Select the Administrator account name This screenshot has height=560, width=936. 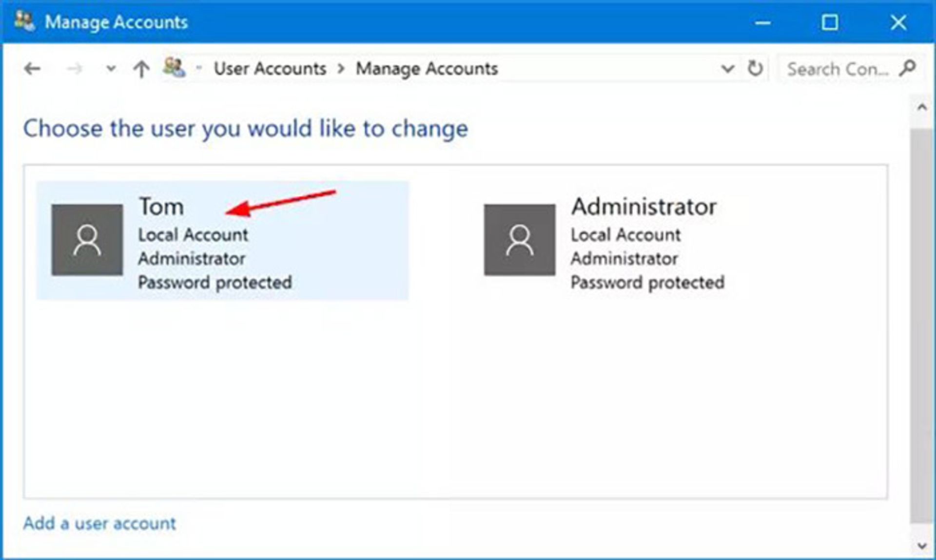[x=643, y=207]
